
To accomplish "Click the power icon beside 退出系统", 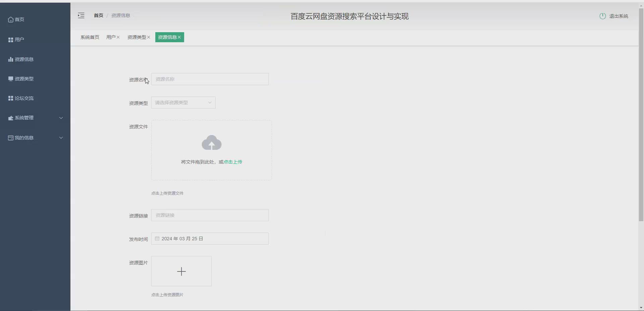I will pyautogui.click(x=602, y=16).
